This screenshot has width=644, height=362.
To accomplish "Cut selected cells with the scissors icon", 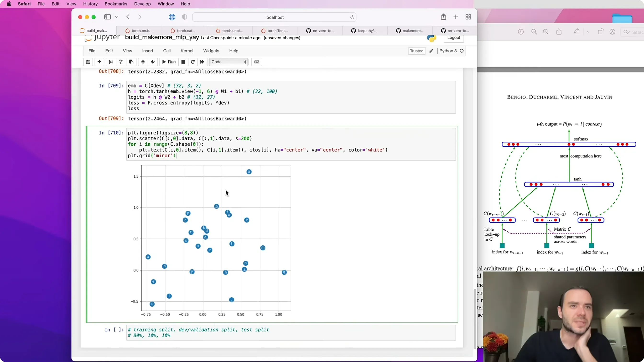I will click(x=111, y=62).
